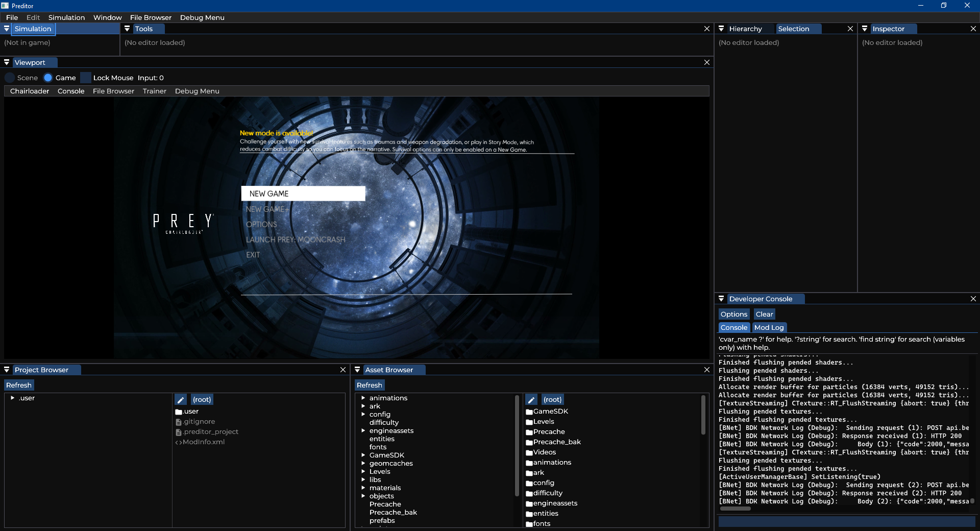This screenshot has height=531, width=980.
Task: Open the Tools panel dropdown triangle icon
Action: pyautogui.click(x=127, y=29)
